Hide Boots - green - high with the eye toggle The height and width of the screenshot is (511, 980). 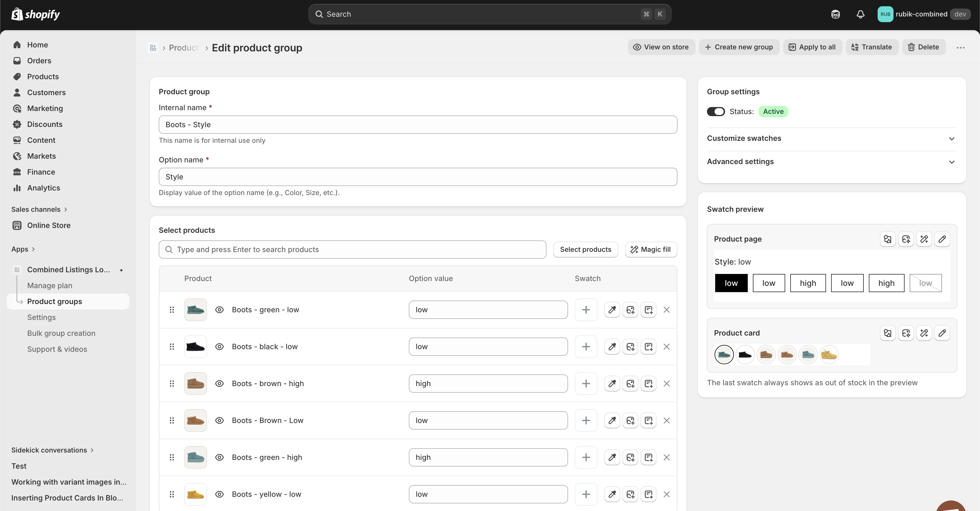coord(219,457)
